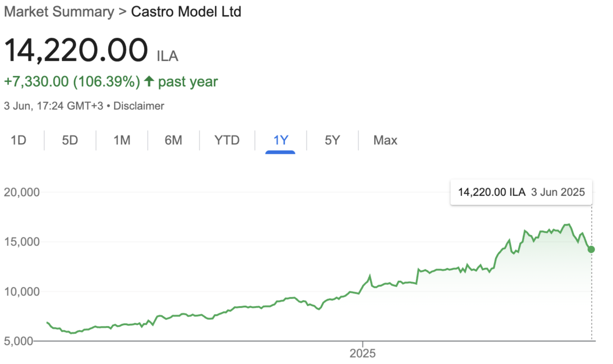Open the 6M time range
This screenshot has width=613, height=364.
(173, 140)
